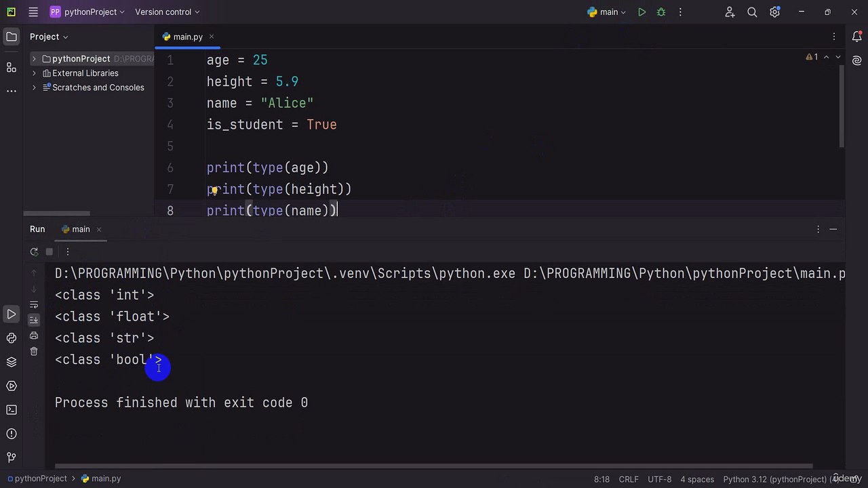
Task: Open more run actions next to the debug icon
Action: tap(680, 12)
